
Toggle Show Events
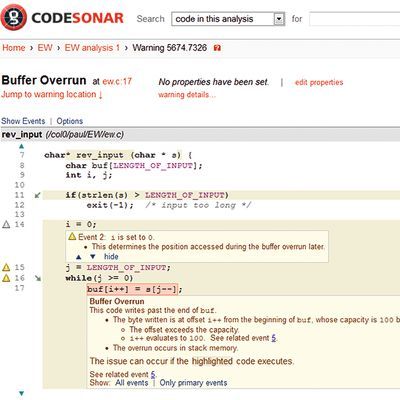(x=23, y=121)
